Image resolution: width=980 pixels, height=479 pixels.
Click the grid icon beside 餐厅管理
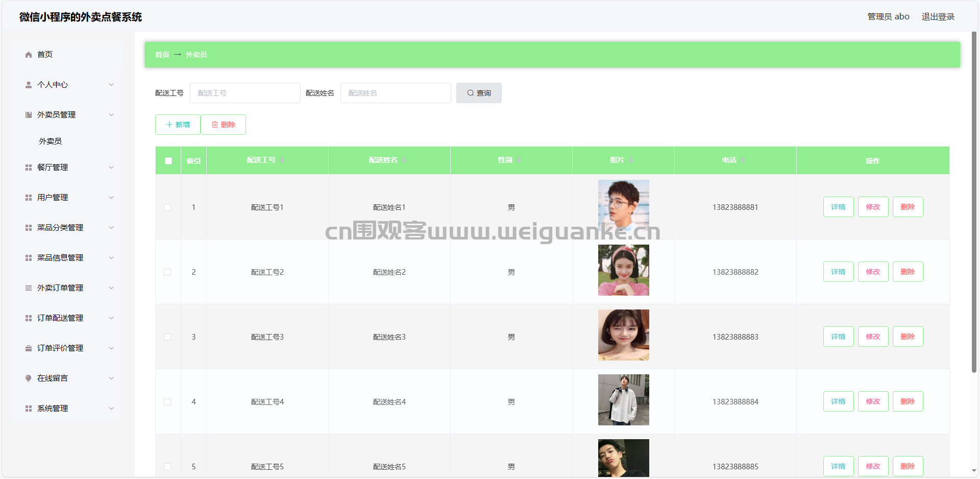29,167
